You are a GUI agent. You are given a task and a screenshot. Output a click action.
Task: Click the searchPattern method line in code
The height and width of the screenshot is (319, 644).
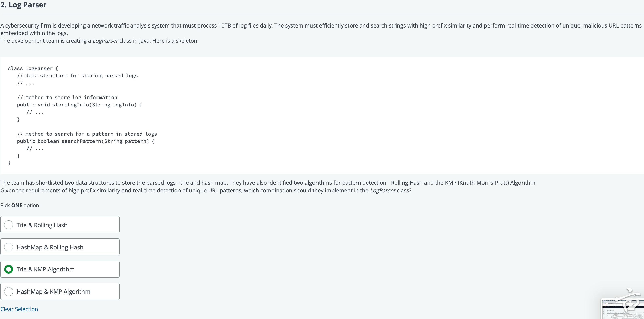pyautogui.click(x=86, y=141)
